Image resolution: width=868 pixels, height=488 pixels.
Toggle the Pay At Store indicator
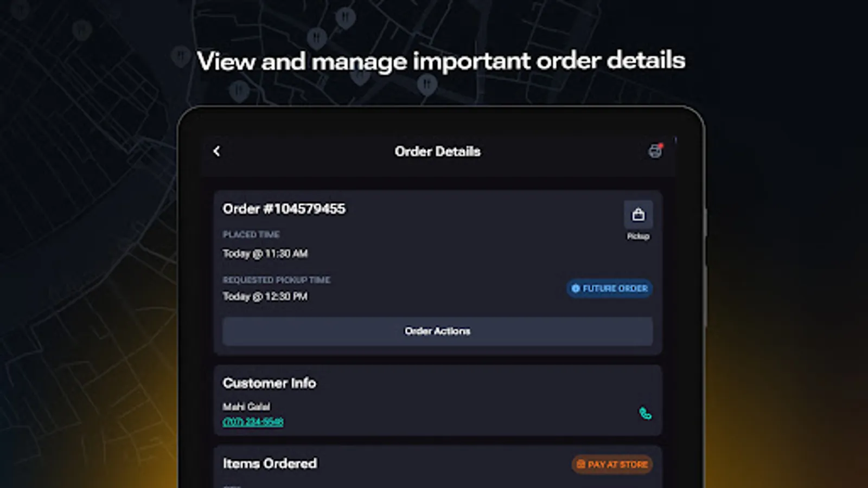pyautogui.click(x=612, y=464)
